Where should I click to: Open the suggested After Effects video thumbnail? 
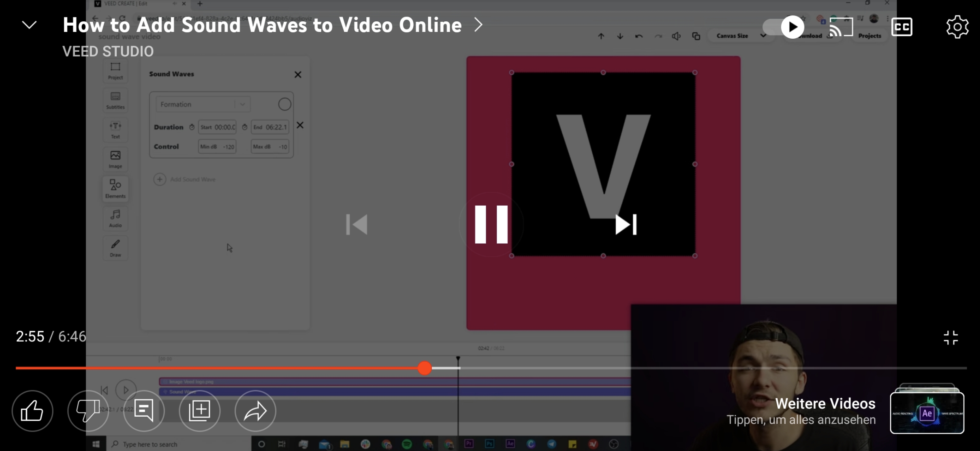[927, 412]
